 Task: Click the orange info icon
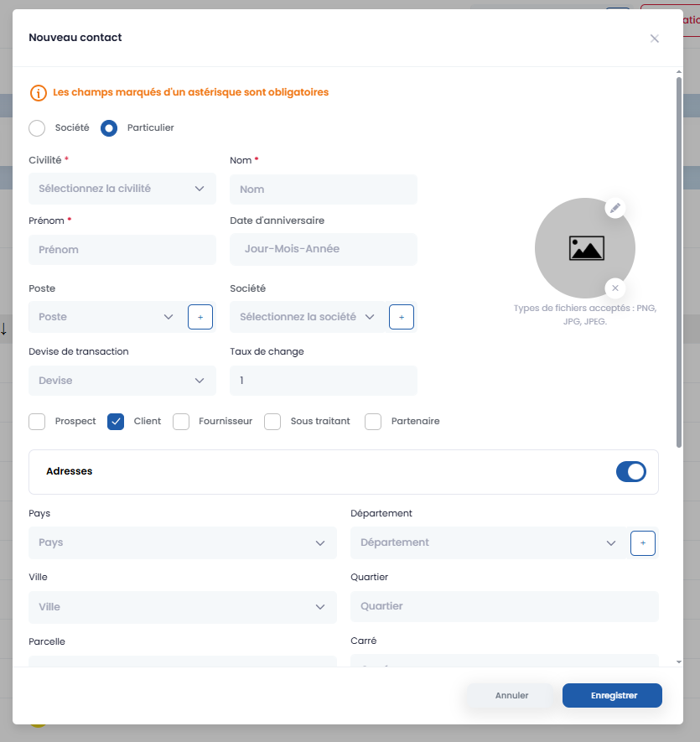(38, 93)
